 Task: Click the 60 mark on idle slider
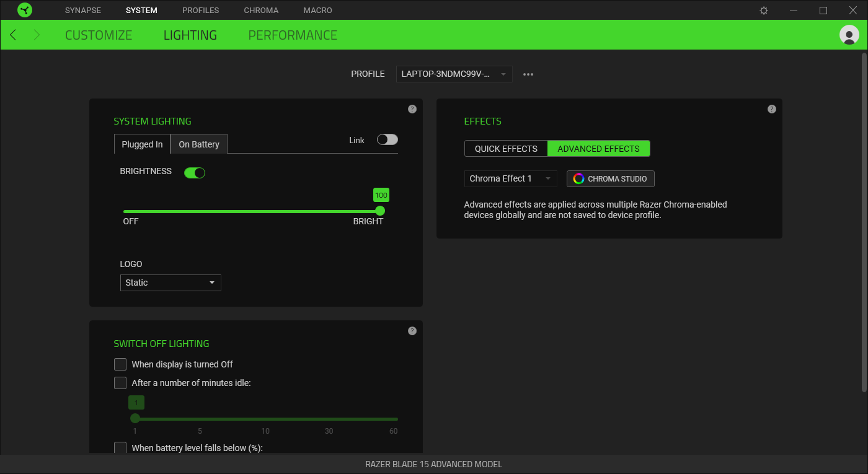coord(393,431)
